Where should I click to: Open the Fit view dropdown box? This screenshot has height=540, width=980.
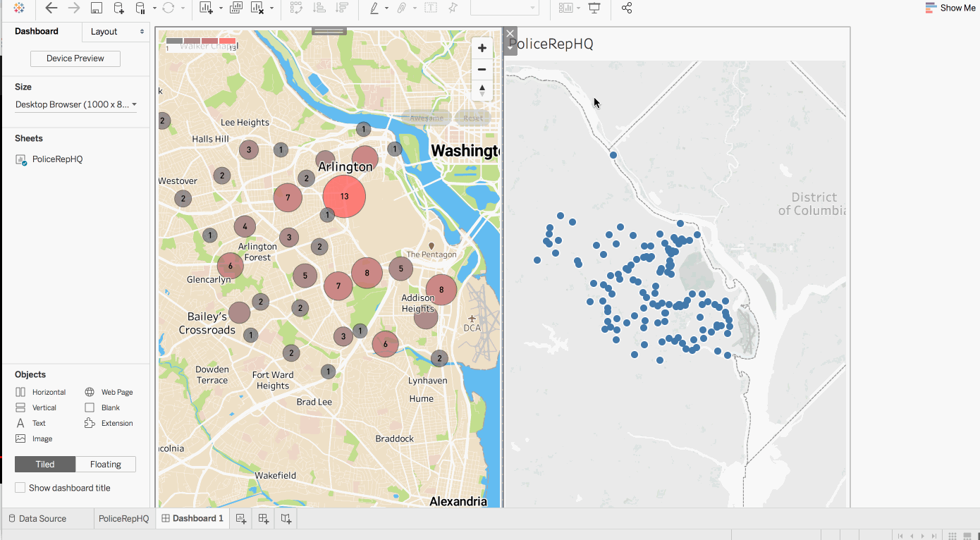pyautogui.click(x=505, y=8)
